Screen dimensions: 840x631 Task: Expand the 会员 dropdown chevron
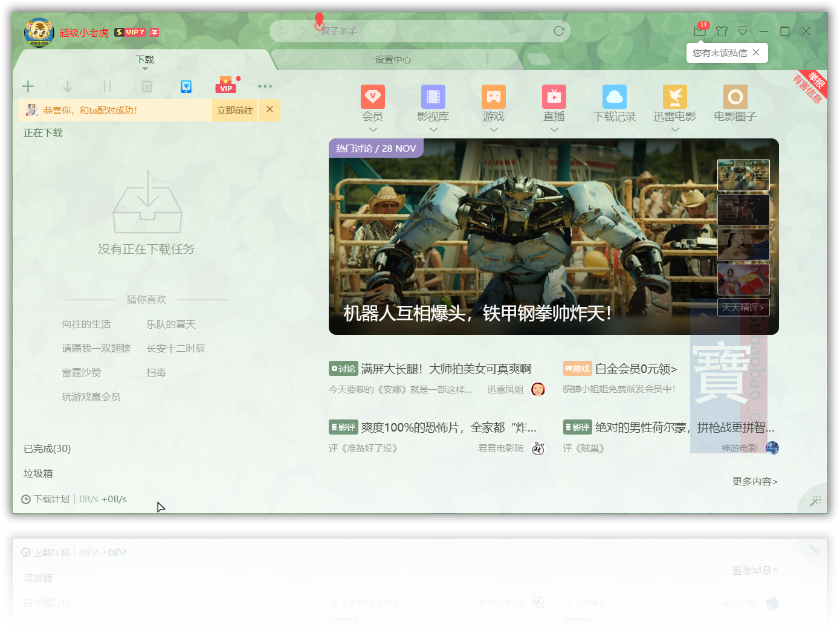pos(372,129)
